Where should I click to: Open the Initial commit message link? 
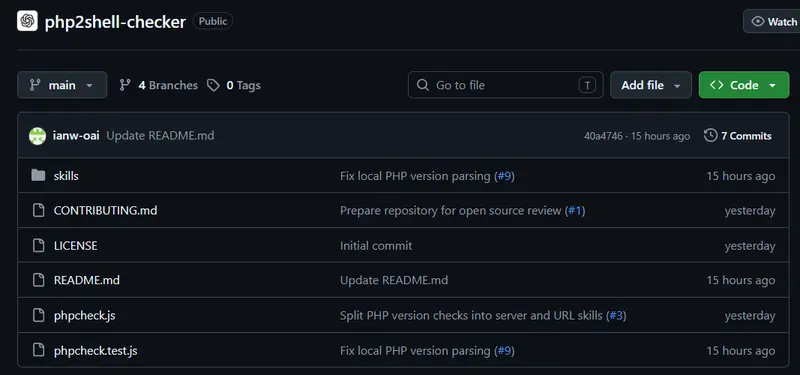point(376,245)
